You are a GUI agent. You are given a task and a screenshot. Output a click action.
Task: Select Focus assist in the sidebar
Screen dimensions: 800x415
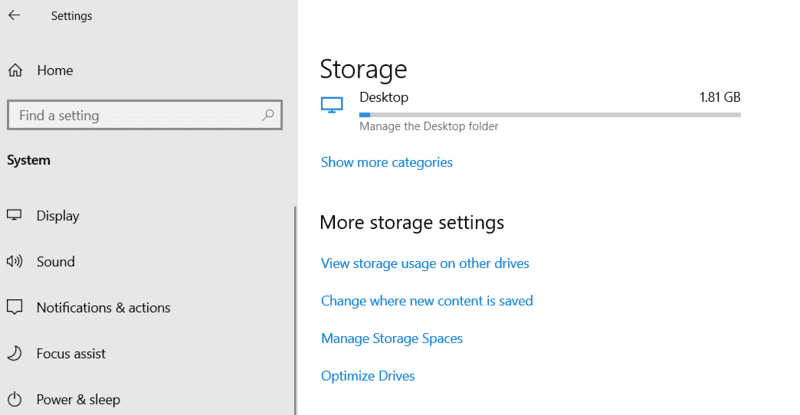(x=71, y=354)
